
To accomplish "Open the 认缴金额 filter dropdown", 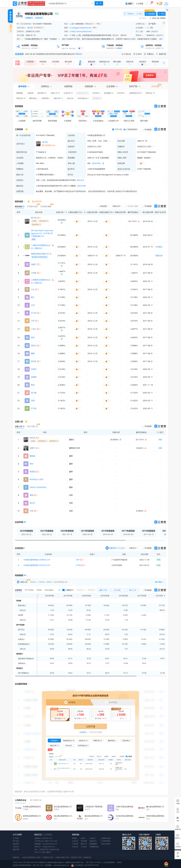I will tap(103, 206).
